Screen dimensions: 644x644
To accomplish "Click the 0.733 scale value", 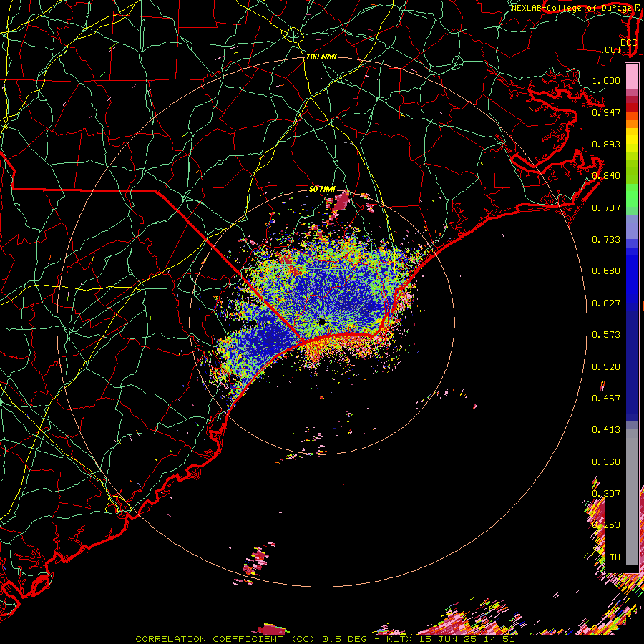I will pos(606,240).
